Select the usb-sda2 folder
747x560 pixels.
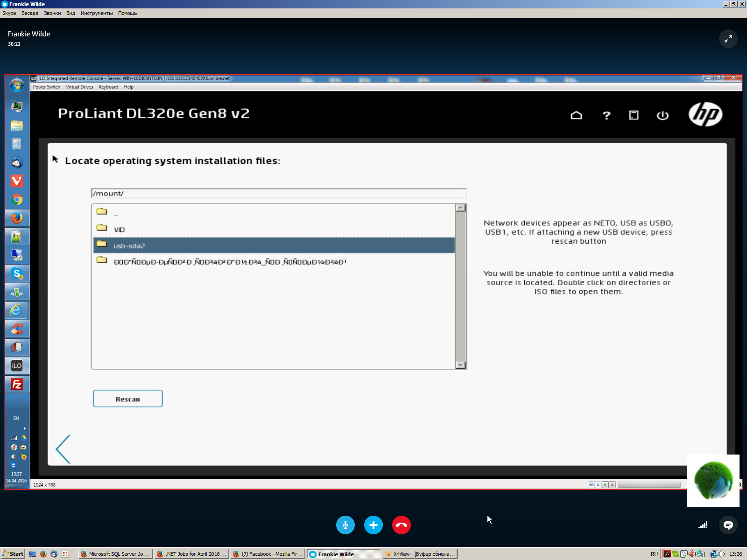[x=273, y=245]
